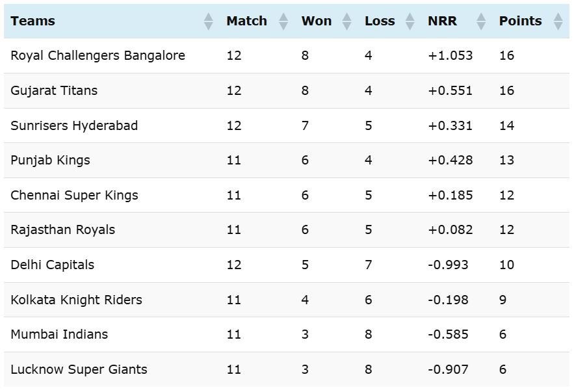Select the NRR header label
Viewport: 574px width, 392px height.
click(x=442, y=21)
